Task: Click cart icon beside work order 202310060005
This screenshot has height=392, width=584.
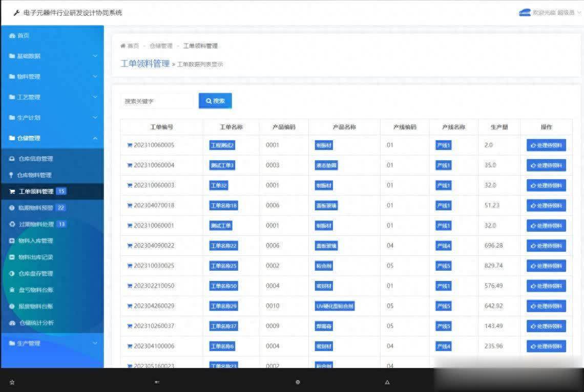Action: point(130,145)
